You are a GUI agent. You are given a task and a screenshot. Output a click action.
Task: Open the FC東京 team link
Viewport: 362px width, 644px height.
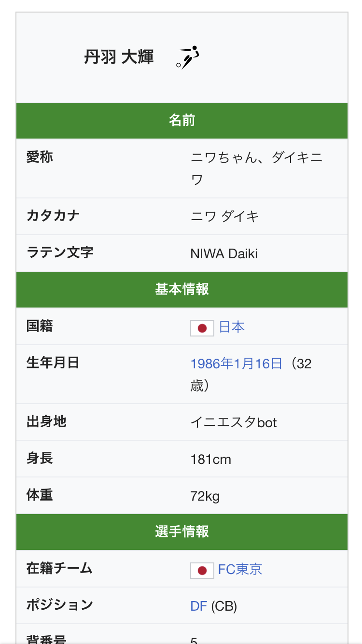(240, 569)
